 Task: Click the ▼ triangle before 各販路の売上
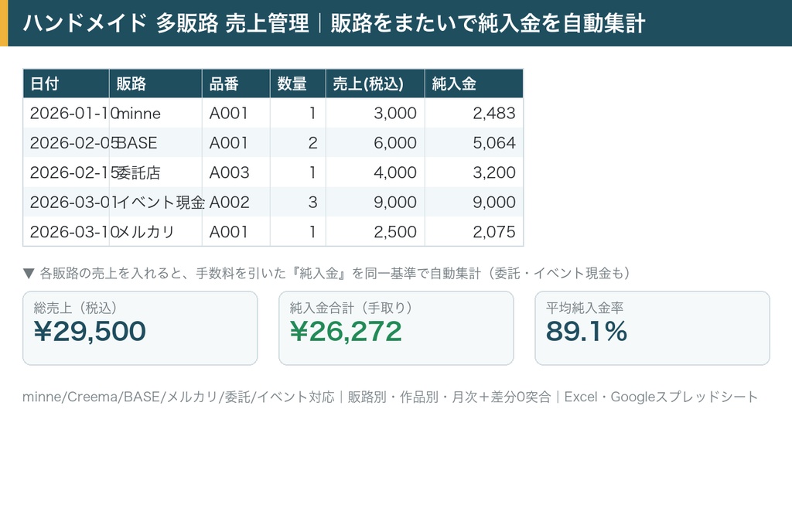tap(29, 274)
